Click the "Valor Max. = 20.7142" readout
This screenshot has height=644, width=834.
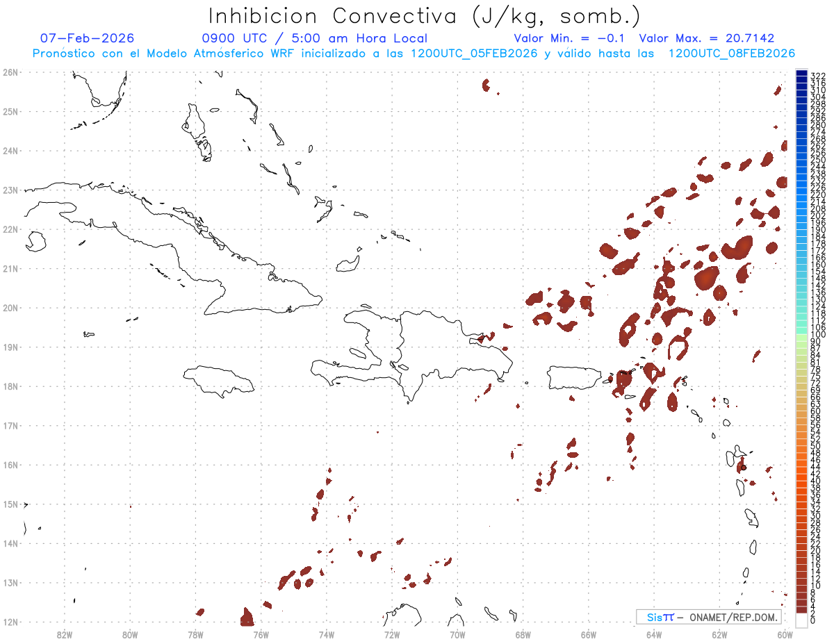(x=707, y=38)
